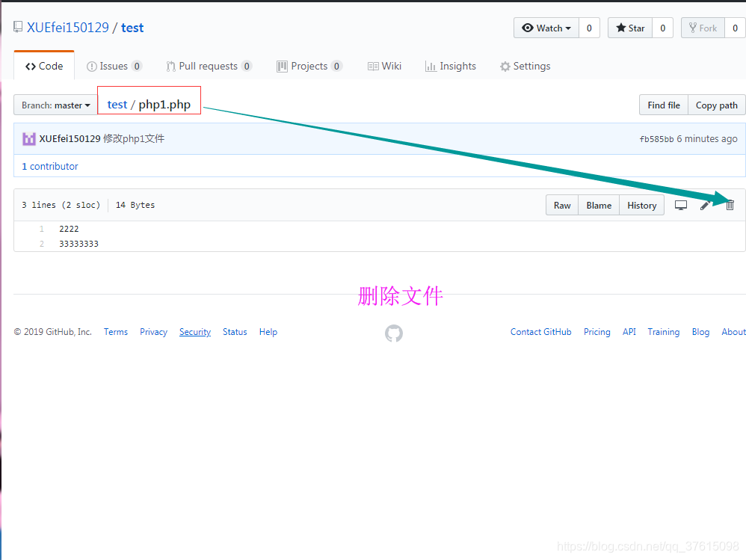Image resolution: width=746 pixels, height=560 pixels.
Task: Open the Insights tab
Action: coord(451,66)
